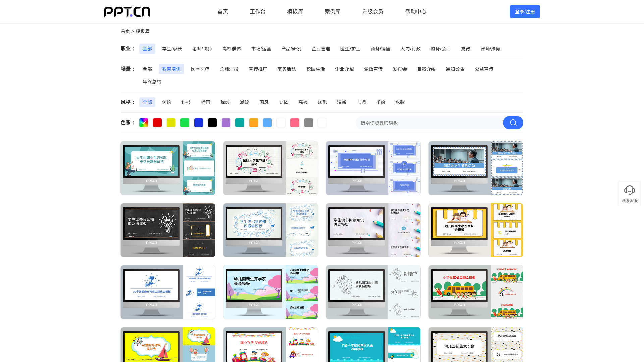
Task: Open 升级会员 in the top navigation
Action: 373,12
